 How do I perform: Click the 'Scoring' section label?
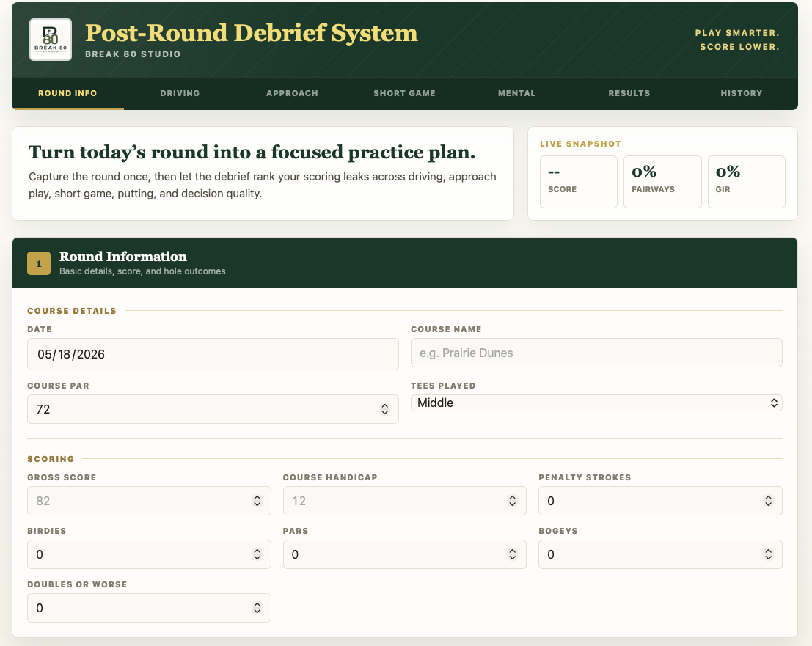click(51, 459)
